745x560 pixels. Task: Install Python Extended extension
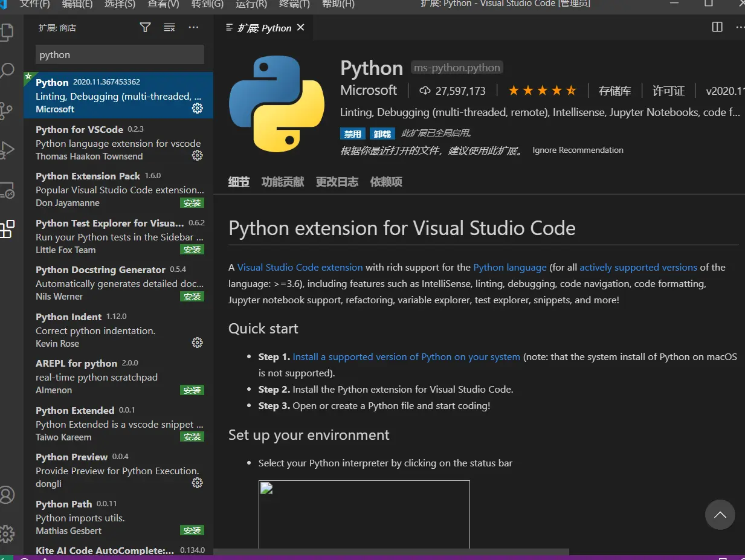point(192,437)
